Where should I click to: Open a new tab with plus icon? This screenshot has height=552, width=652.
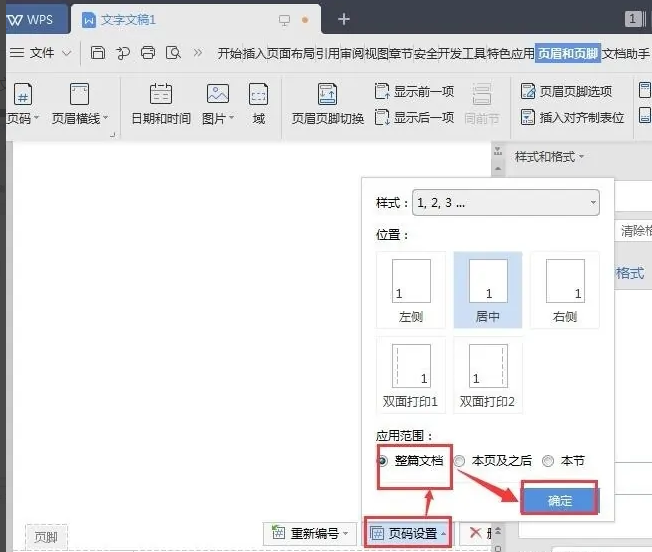tap(343, 19)
